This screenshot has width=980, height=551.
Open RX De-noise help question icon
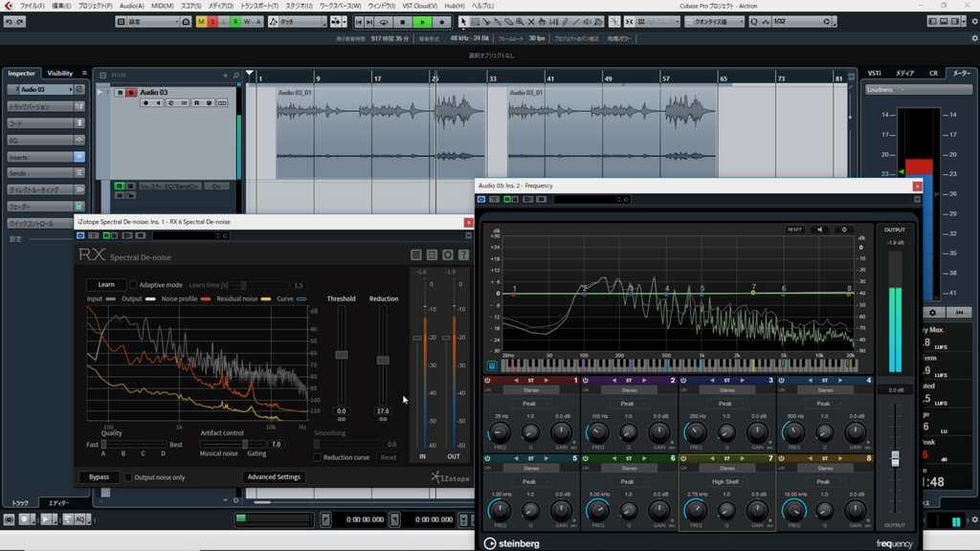point(464,254)
